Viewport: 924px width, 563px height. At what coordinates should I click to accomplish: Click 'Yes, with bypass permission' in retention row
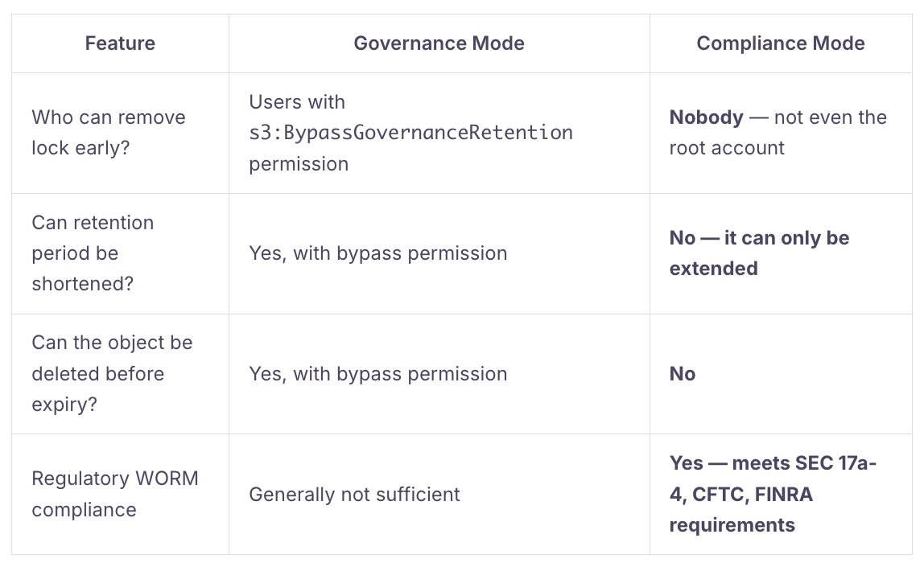click(x=377, y=253)
